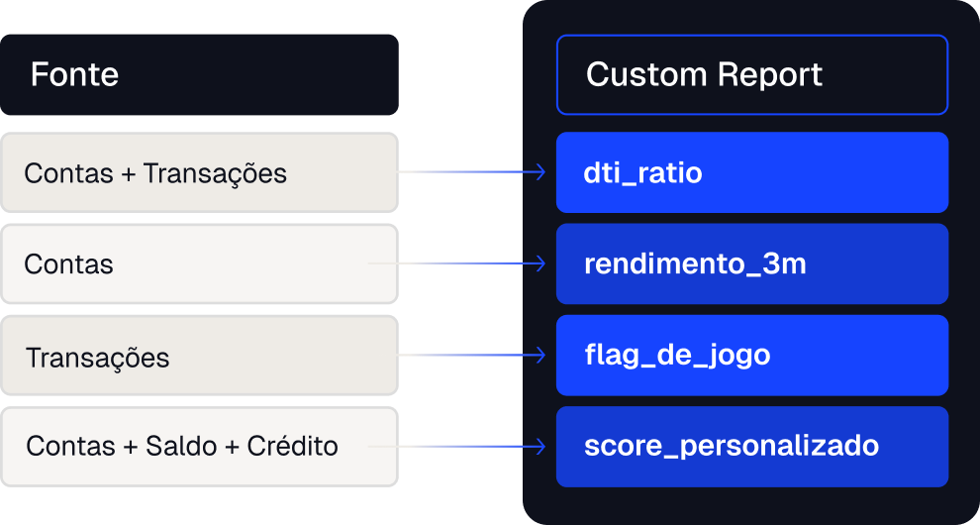The width and height of the screenshot is (980, 525).
Task: Select the rendimento_3m field block
Action: (x=752, y=264)
